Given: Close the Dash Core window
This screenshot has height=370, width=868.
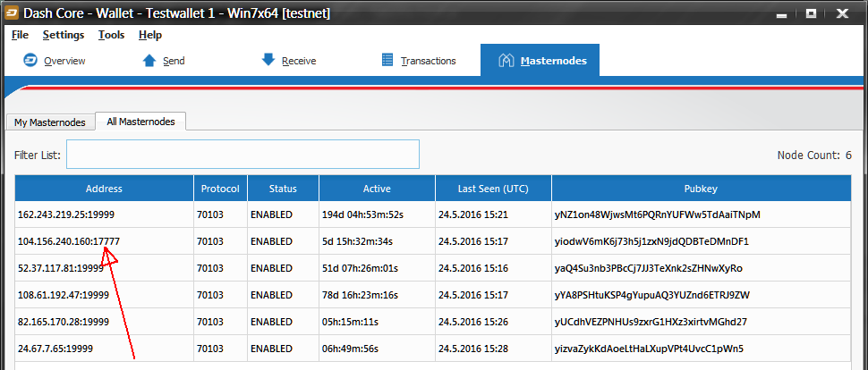Looking at the screenshot, I should [x=842, y=13].
